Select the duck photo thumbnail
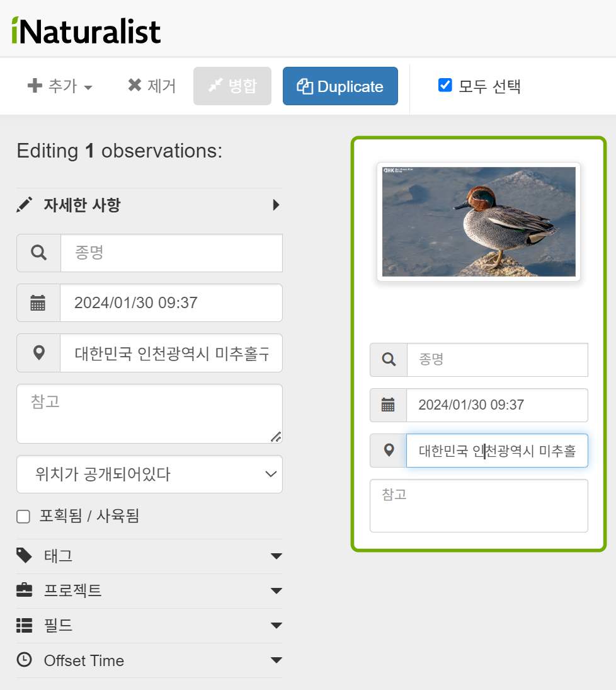Viewport: 616px width, 690px height. tap(479, 222)
